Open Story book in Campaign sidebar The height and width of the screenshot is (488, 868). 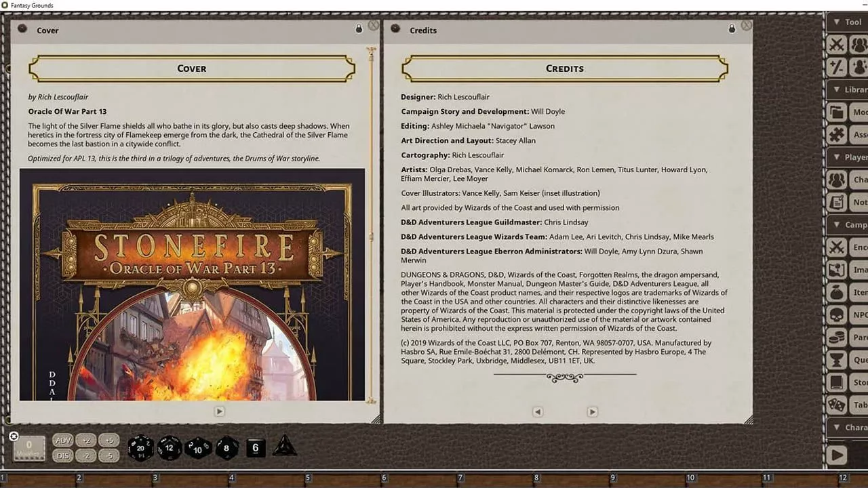[x=848, y=382]
